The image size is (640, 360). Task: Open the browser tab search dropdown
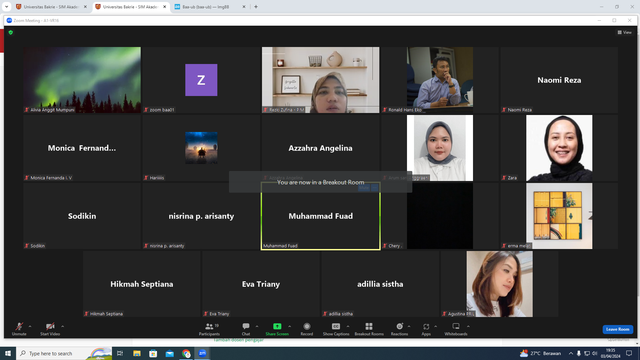(7, 7)
